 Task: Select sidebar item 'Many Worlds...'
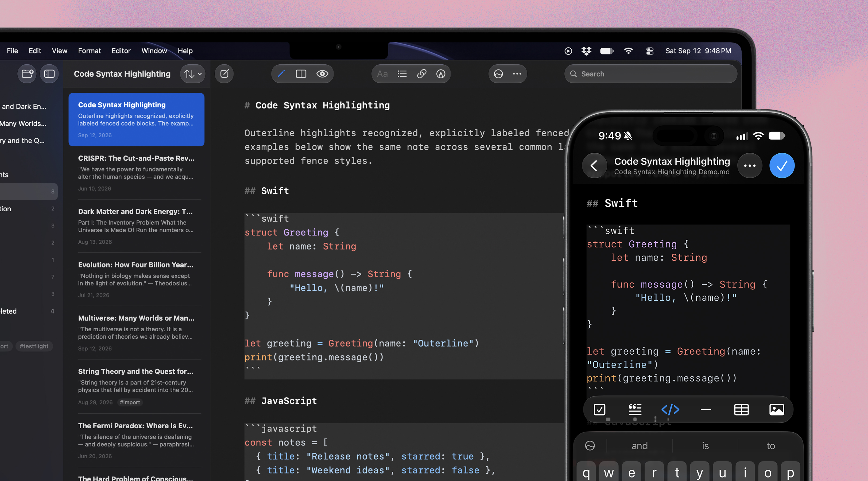[23, 123]
